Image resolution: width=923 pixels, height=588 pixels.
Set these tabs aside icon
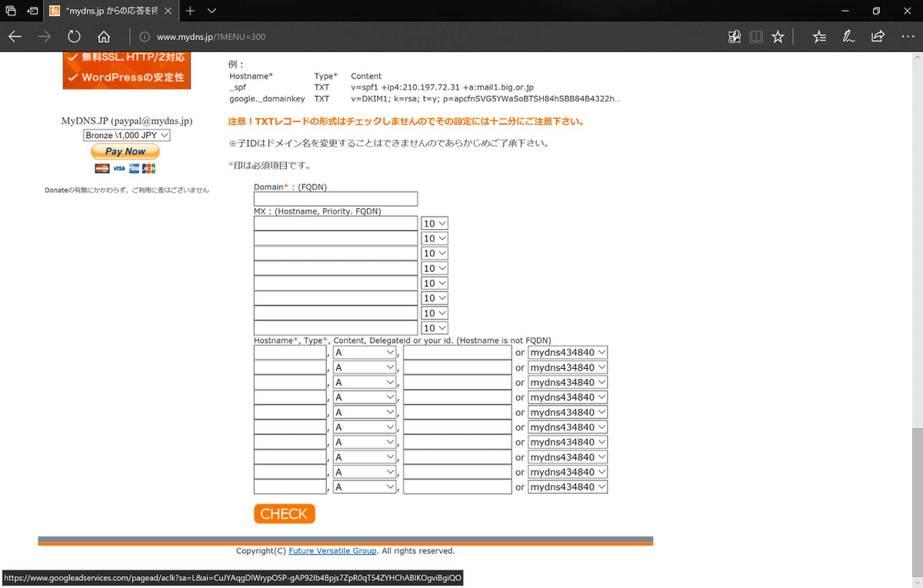tap(32, 12)
